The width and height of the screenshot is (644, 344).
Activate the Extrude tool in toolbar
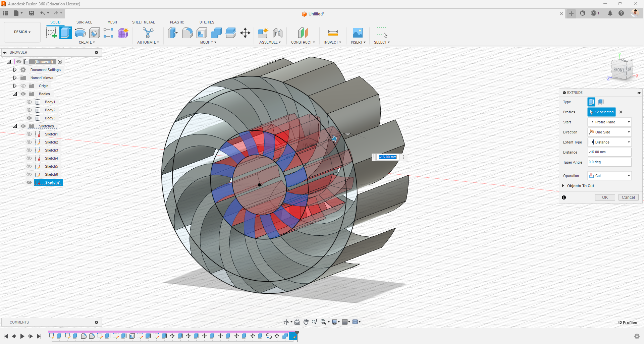coord(66,33)
